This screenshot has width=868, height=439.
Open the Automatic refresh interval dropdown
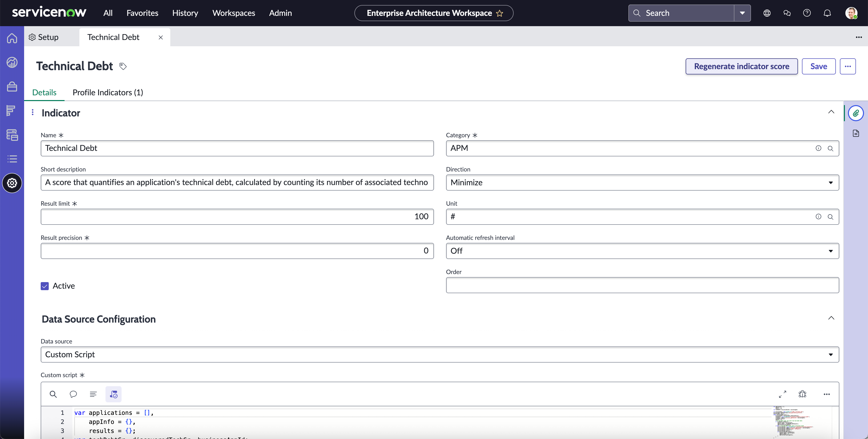click(642, 251)
